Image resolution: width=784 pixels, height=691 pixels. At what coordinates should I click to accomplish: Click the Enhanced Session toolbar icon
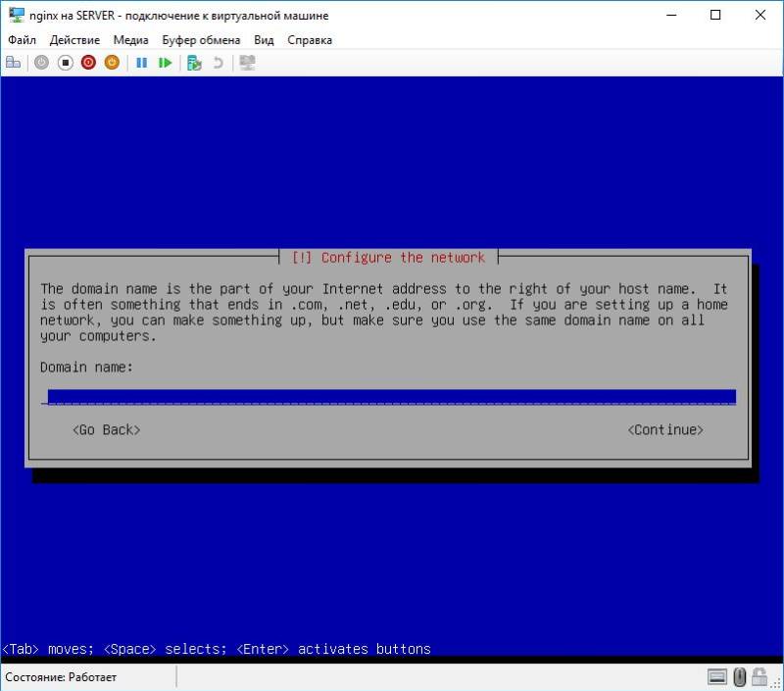click(x=245, y=62)
